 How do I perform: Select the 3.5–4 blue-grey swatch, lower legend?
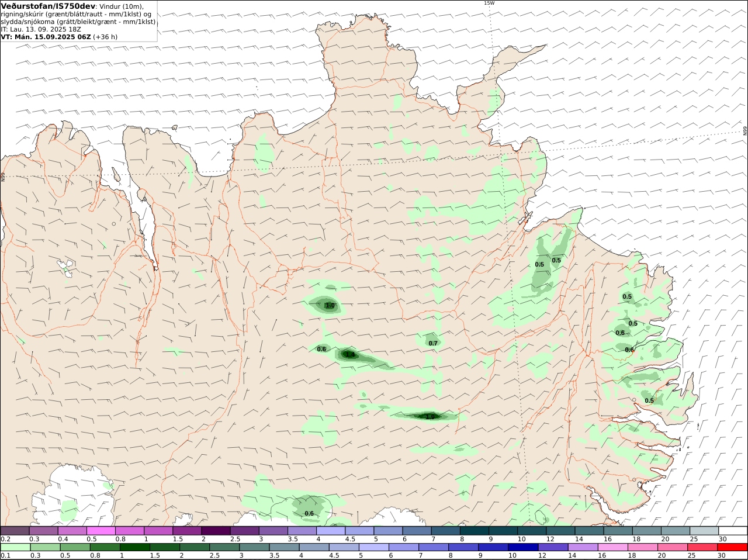click(284, 547)
